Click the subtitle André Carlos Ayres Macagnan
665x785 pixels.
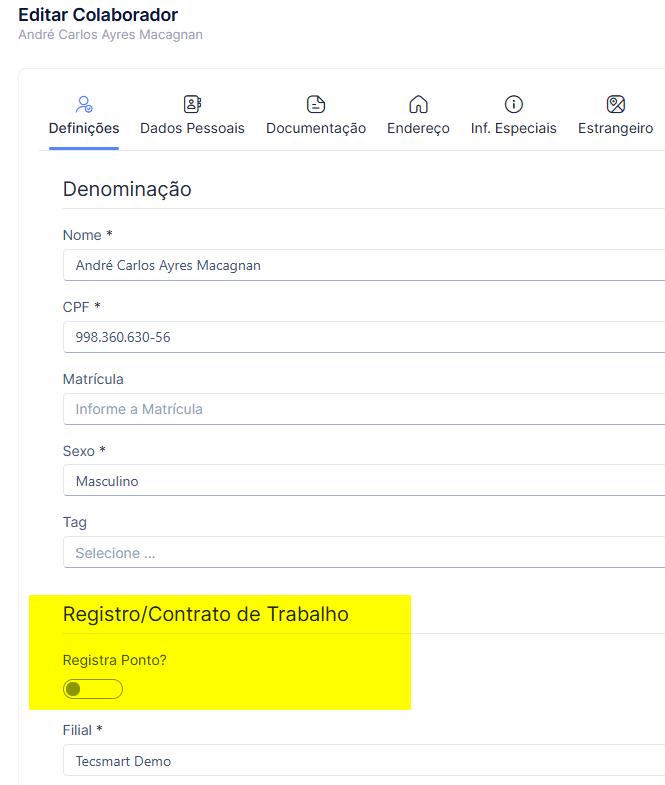(111, 35)
